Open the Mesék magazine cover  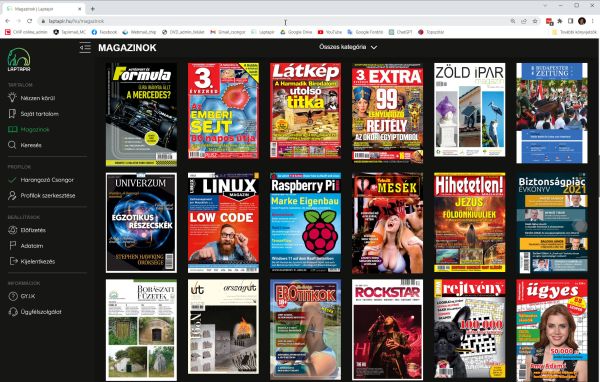pyautogui.click(x=388, y=223)
